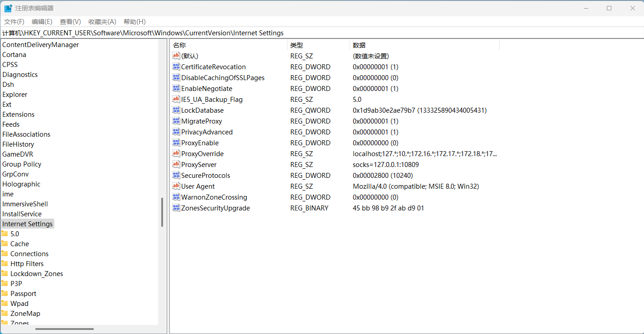
Task: Click the P3P folder icon
Action: point(5,283)
